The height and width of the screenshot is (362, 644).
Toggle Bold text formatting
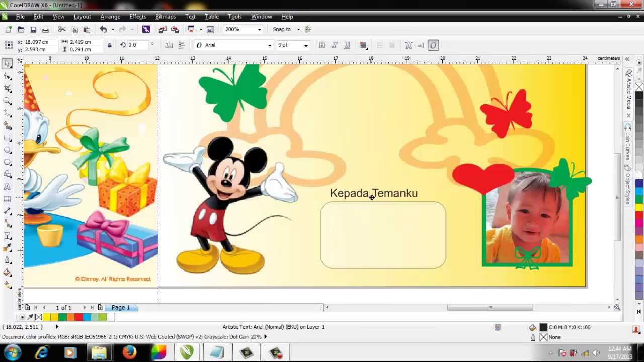322,45
